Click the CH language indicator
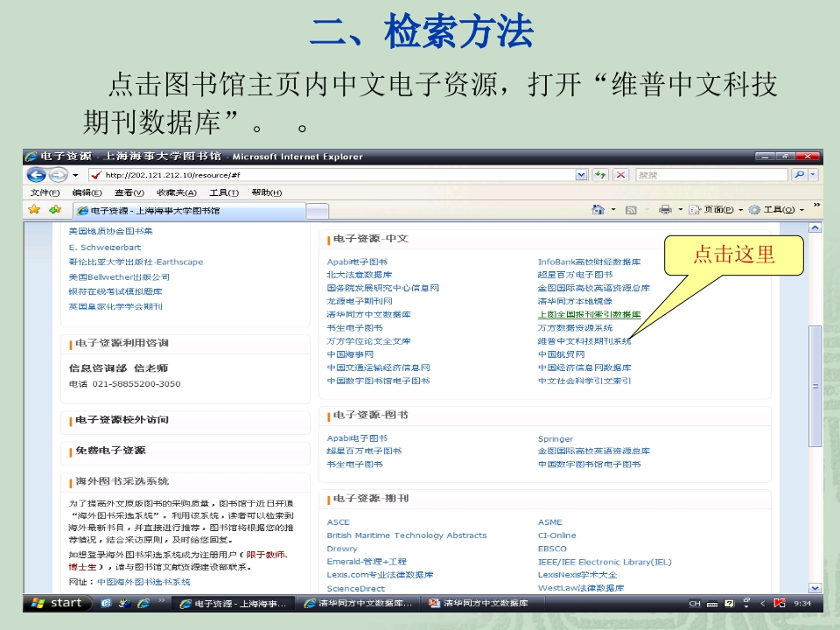The width and height of the screenshot is (840, 630). pyautogui.click(x=695, y=604)
